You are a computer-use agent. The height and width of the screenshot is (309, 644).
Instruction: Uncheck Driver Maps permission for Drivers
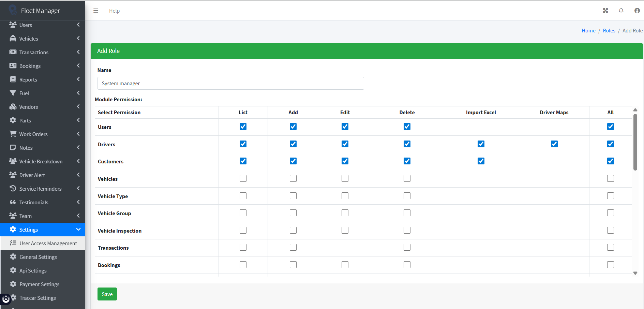point(554,144)
